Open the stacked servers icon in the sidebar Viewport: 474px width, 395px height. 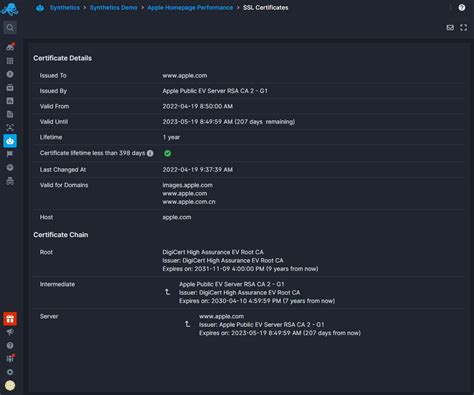10,181
